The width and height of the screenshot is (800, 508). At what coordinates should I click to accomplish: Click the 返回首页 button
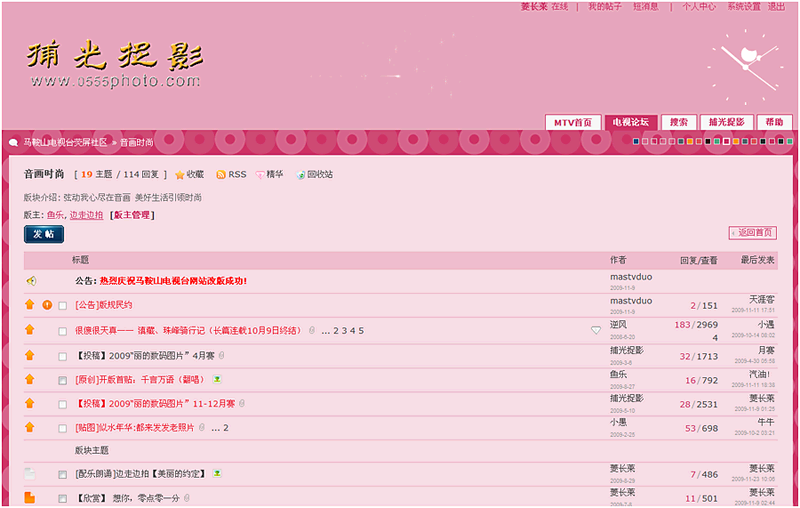click(x=752, y=233)
